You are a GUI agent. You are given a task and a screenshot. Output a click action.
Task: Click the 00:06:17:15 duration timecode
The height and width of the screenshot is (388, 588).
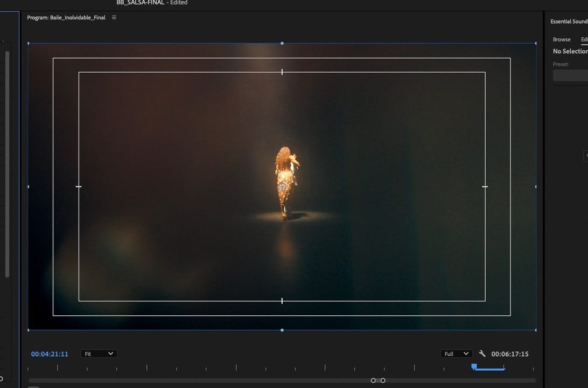pyautogui.click(x=509, y=354)
